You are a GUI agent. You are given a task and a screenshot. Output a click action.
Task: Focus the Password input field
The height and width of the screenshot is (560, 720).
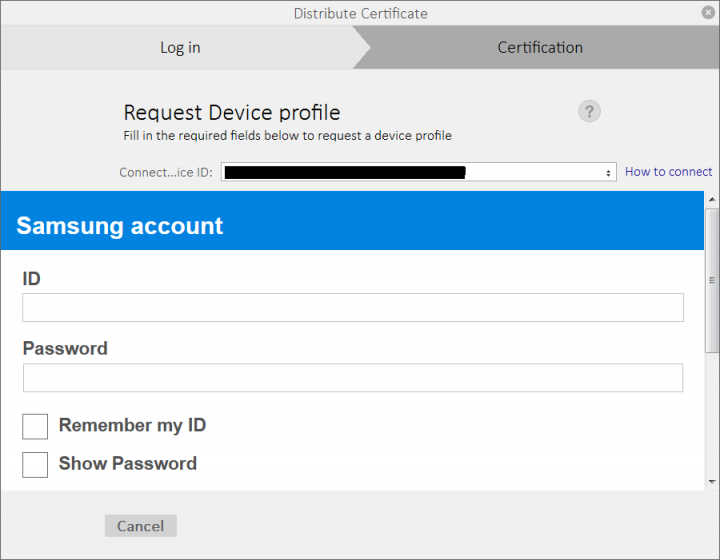click(353, 378)
